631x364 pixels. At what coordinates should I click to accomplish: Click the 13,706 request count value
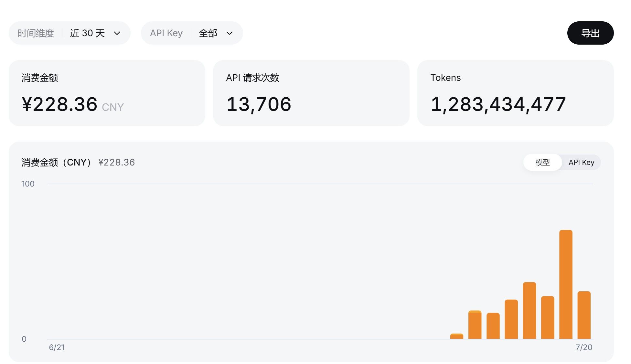pos(259,104)
